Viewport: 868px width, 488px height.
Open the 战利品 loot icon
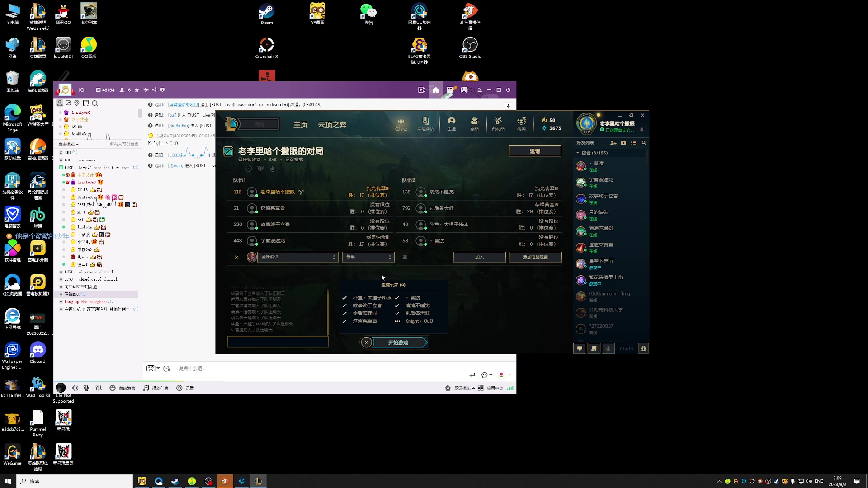tap(498, 124)
